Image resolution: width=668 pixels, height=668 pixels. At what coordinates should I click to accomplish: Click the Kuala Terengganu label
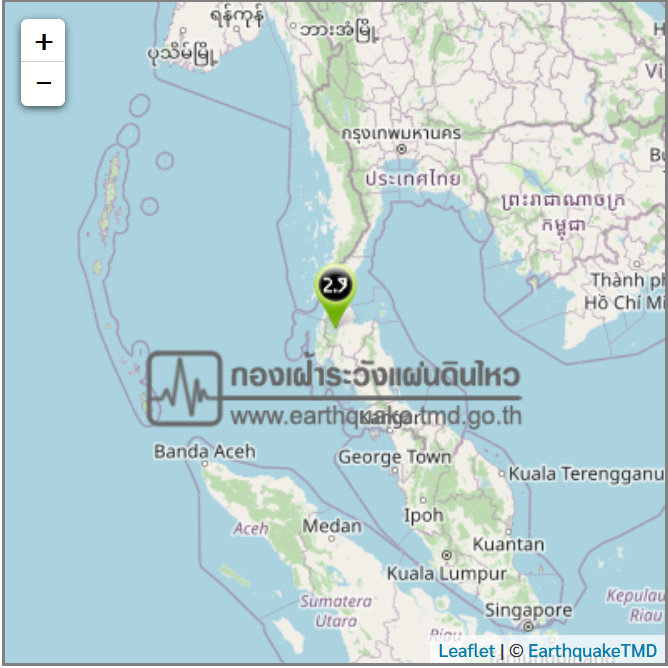[586, 474]
